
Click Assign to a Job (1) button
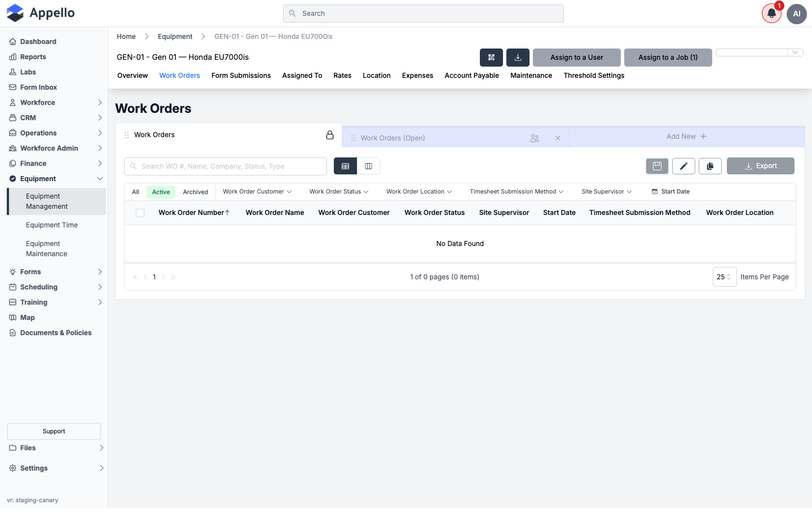[668, 58]
